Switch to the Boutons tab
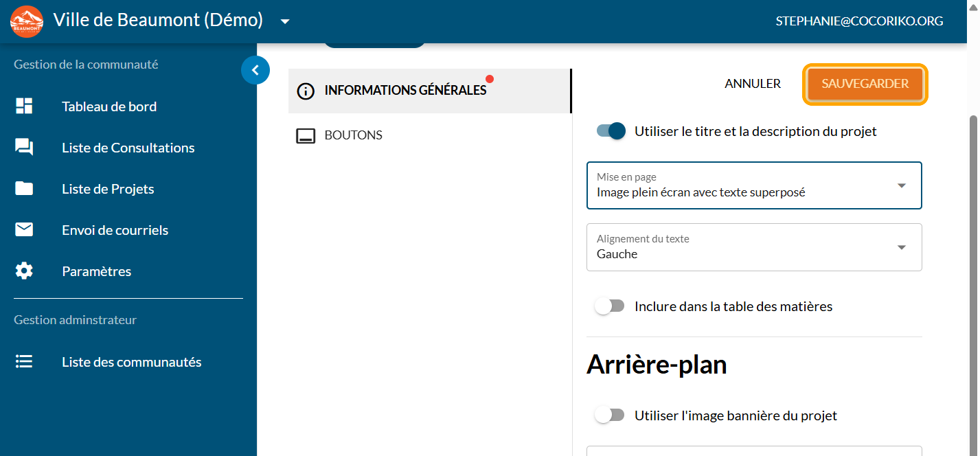This screenshot has height=456, width=980. click(353, 135)
